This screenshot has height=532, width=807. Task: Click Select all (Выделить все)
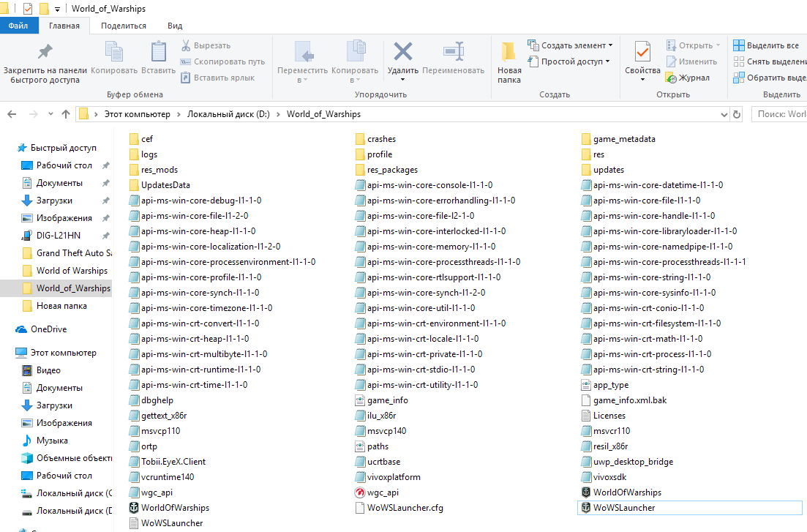[766, 45]
